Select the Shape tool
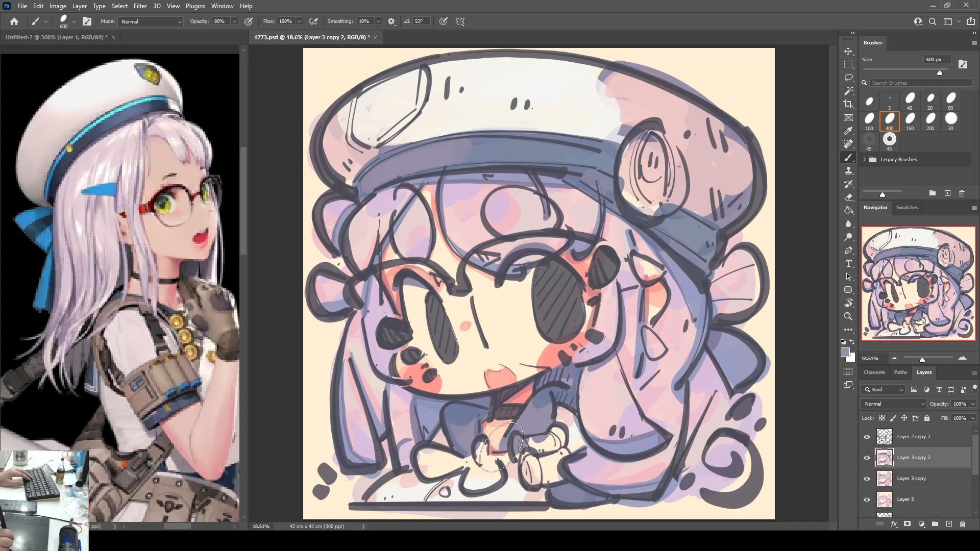Viewport: 980px width, 551px height. [848, 290]
